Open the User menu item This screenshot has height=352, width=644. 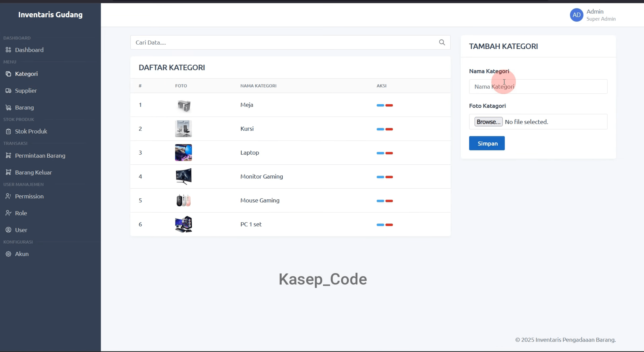pos(21,230)
